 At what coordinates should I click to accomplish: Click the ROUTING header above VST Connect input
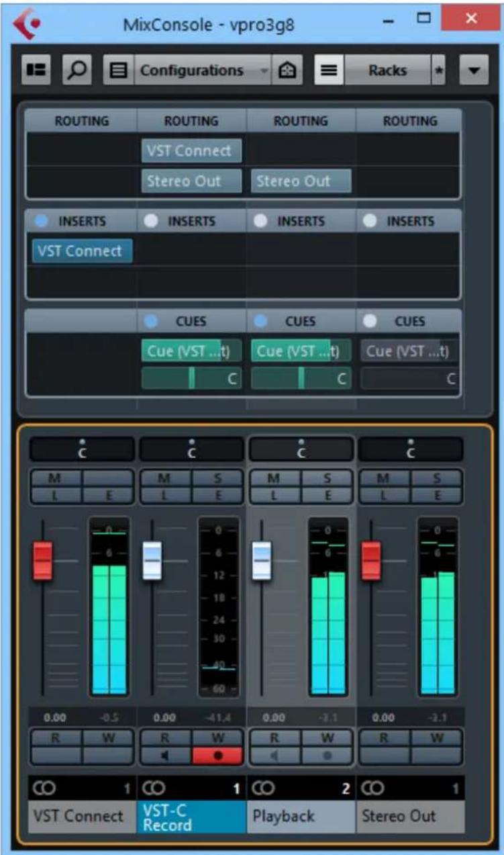191,122
